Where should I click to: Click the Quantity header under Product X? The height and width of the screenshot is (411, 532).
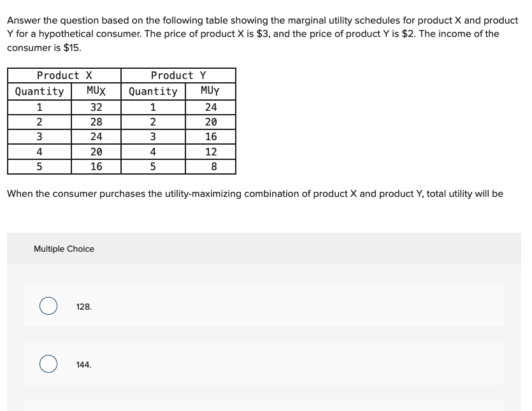(40, 91)
